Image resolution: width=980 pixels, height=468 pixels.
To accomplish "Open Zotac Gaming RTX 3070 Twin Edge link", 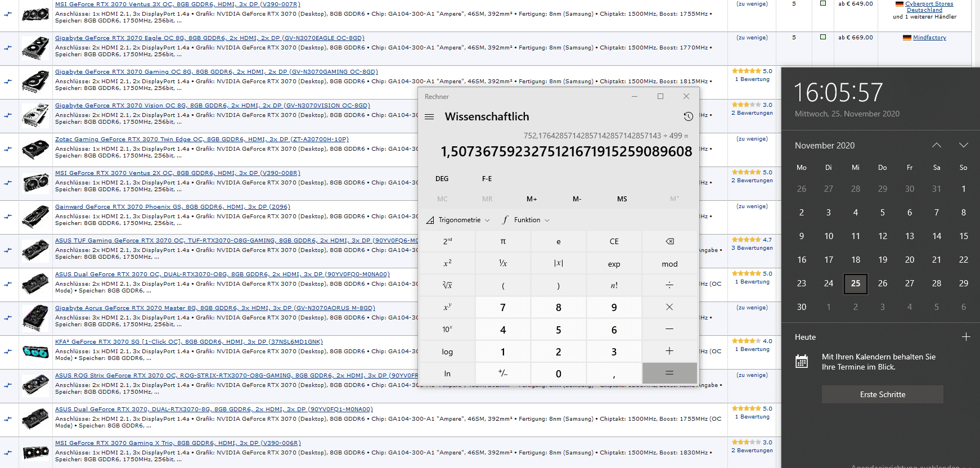I will (x=202, y=139).
